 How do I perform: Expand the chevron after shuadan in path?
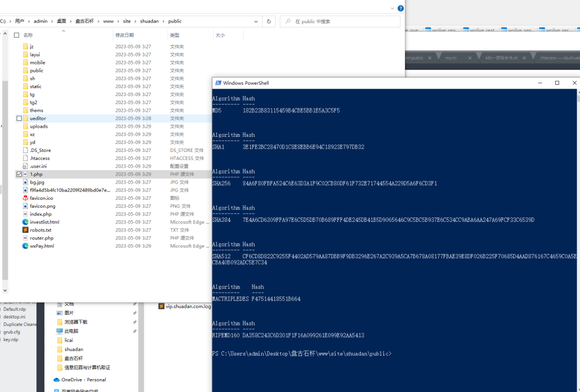click(163, 21)
